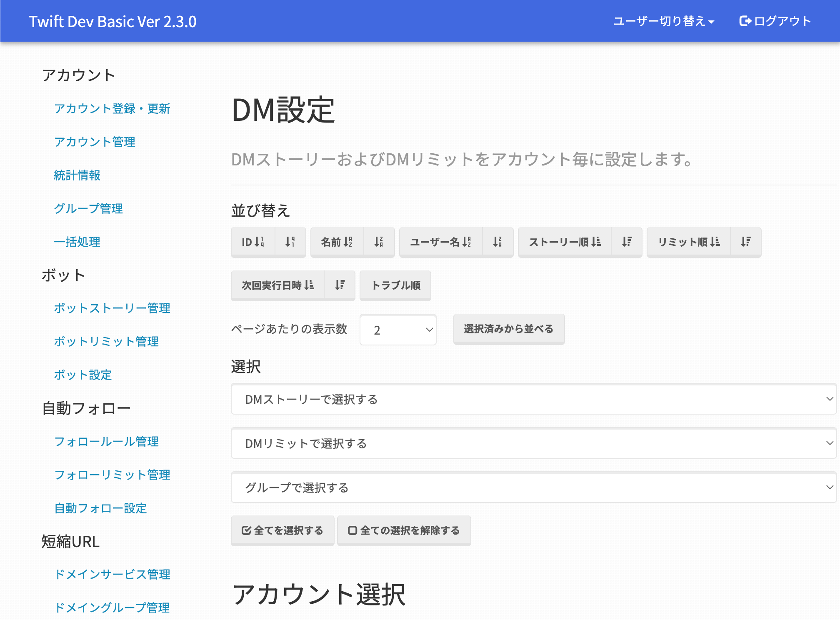The height and width of the screenshot is (620, 840).
Task: Expand DMストーリーで選択する dropdown
Action: point(533,400)
